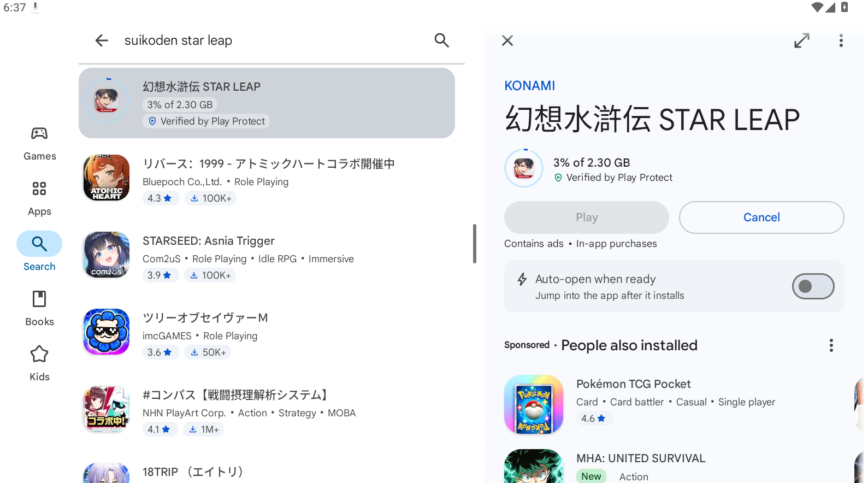This screenshot has height=483, width=868.
Task: Open the Apps section
Action: (x=39, y=199)
